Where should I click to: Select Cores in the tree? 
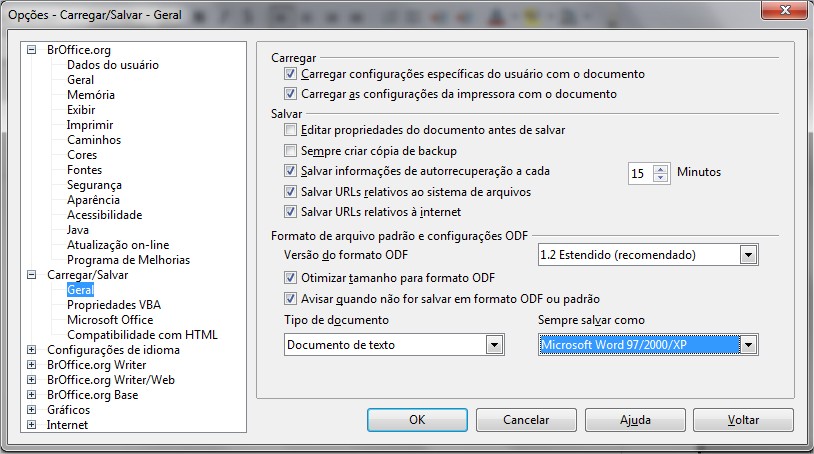82,155
